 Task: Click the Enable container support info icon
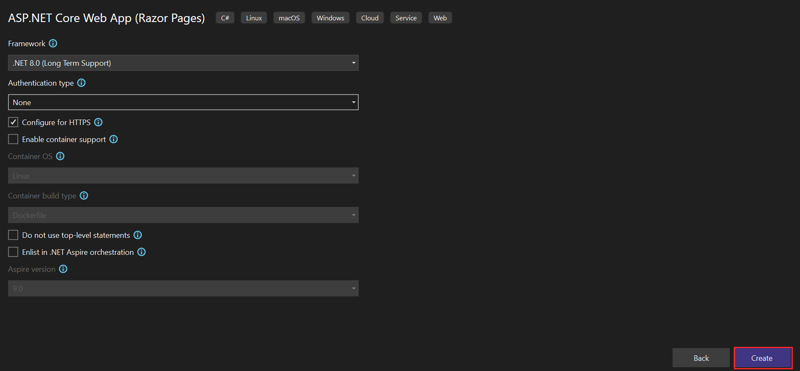(x=114, y=139)
